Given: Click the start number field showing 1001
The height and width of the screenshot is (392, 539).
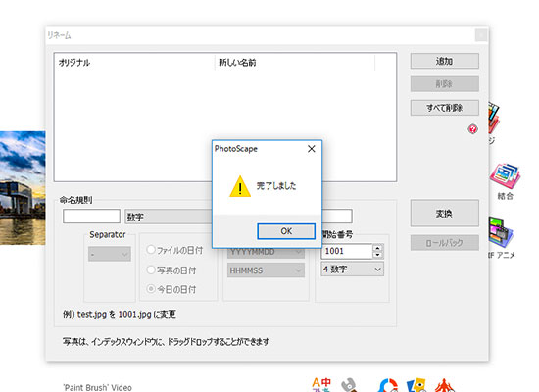Looking at the screenshot, I should 347,251.
